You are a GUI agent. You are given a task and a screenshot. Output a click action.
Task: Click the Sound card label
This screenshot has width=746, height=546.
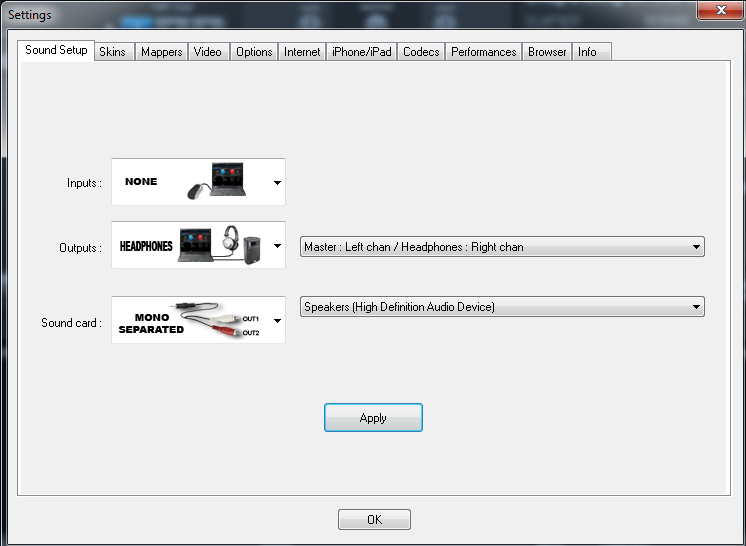[x=71, y=323]
